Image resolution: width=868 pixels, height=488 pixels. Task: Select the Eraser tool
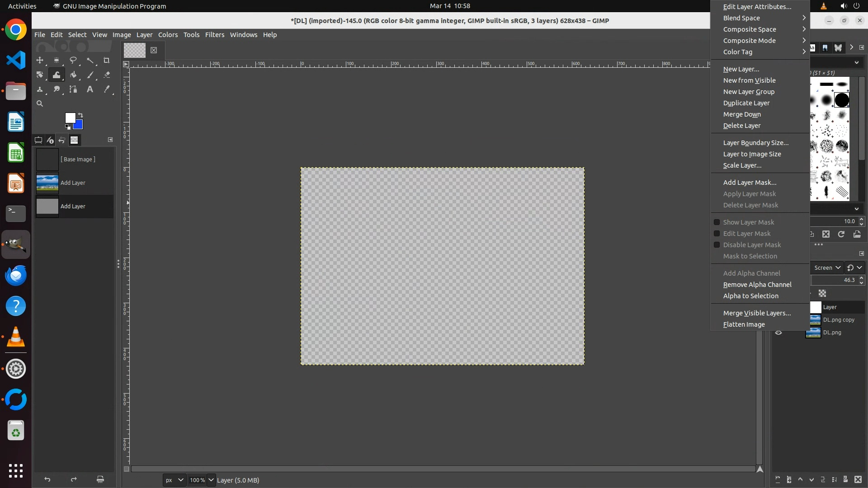(107, 75)
